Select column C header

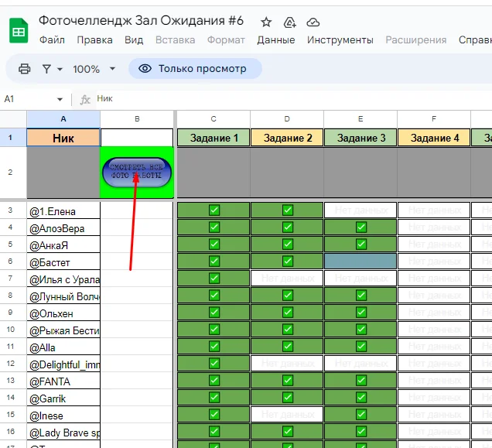214,119
